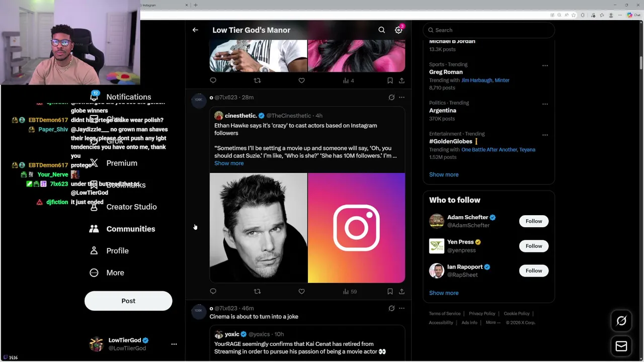Expand the footer More menu
This screenshot has height=362, width=644.
tap(493, 323)
